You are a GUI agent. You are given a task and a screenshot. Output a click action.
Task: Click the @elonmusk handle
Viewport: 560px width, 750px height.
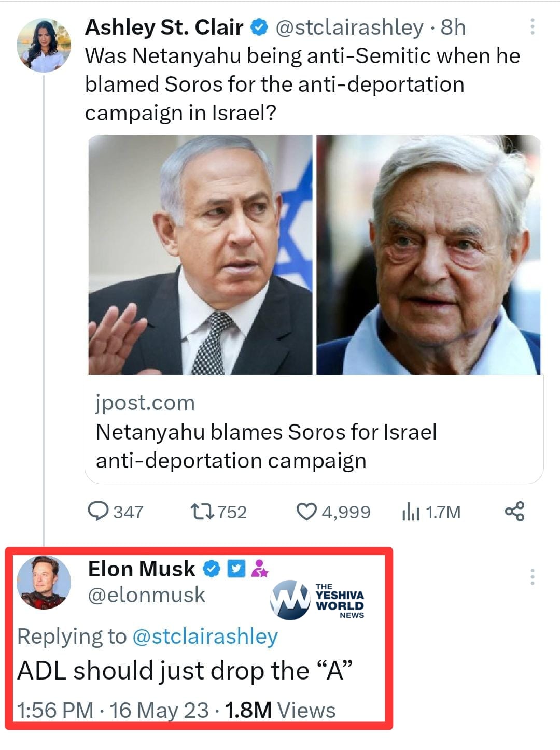147,595
